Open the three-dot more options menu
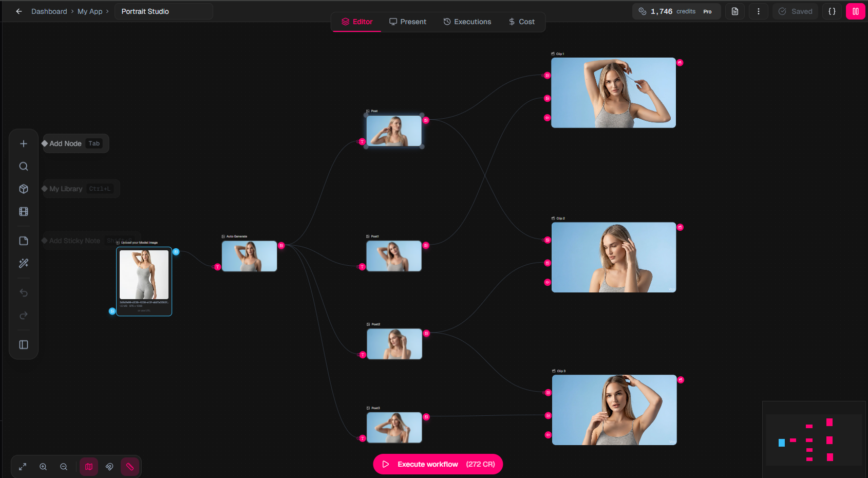 coord(759,11)
